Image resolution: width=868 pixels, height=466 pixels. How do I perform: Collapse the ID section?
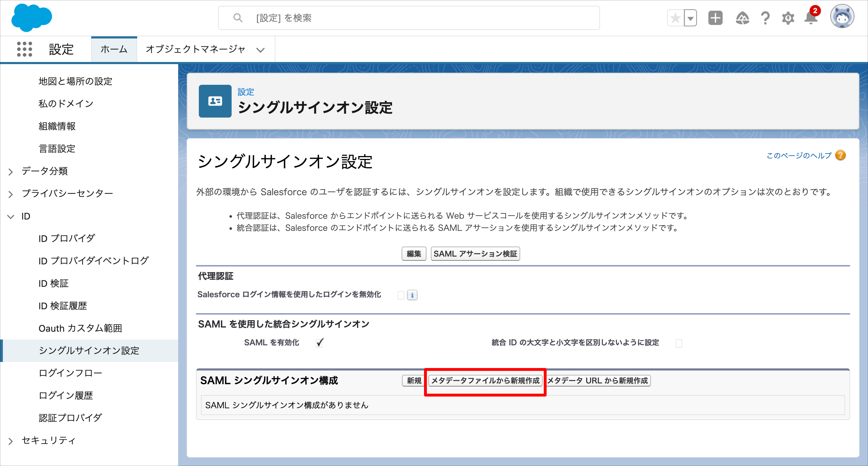click(x=11, y=217)
